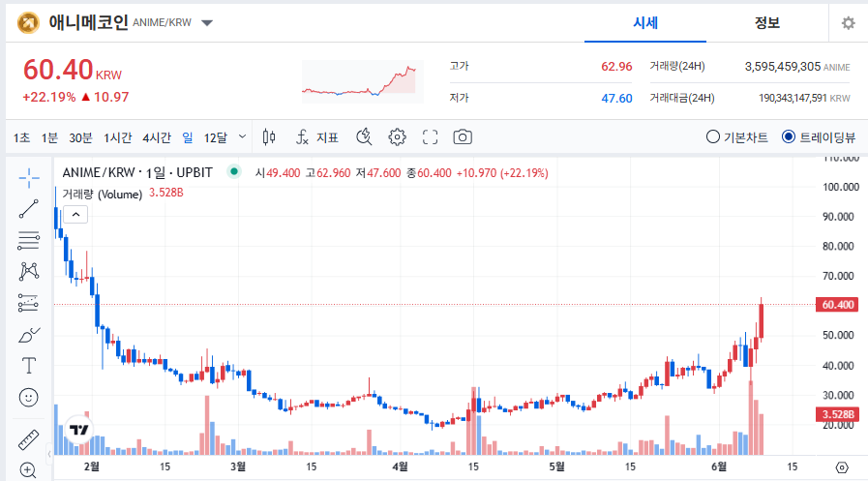The height and width of the screenshot is (481, 868).
Task: Open the chart settings gear
Action: click(397, 136)
